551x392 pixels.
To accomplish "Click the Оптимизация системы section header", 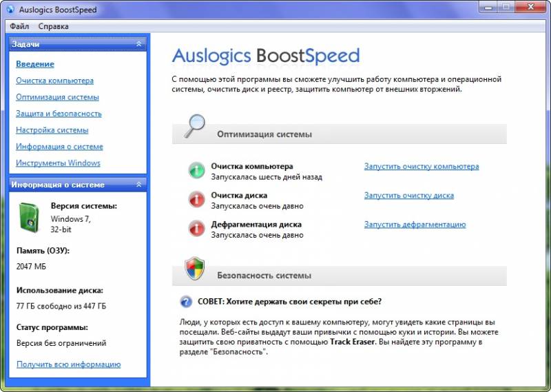I will click(339, 134).
